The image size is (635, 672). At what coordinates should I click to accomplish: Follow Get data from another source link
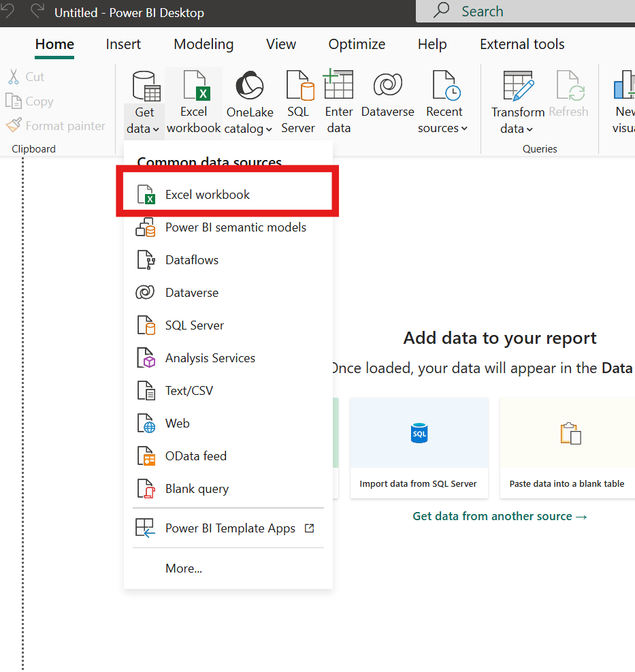coord(500,516)
